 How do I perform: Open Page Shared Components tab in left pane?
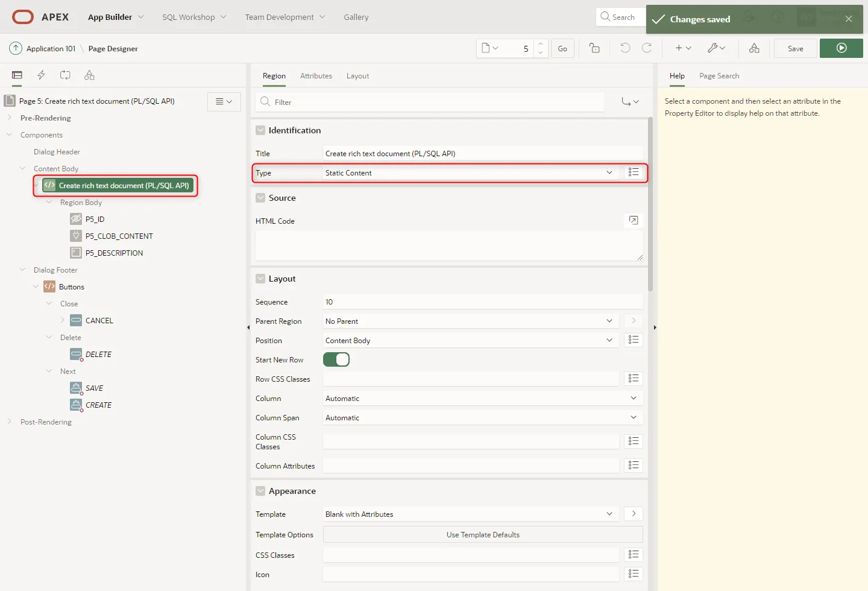pyautogui.click(x=89, y=75)
